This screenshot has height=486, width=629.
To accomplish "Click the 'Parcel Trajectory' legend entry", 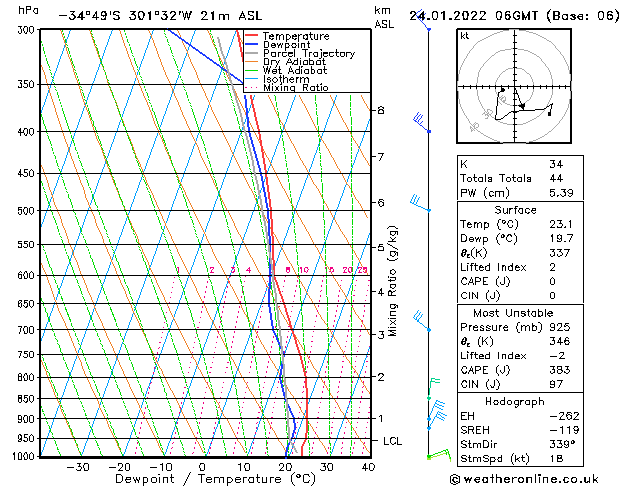I will pos(309,53).
